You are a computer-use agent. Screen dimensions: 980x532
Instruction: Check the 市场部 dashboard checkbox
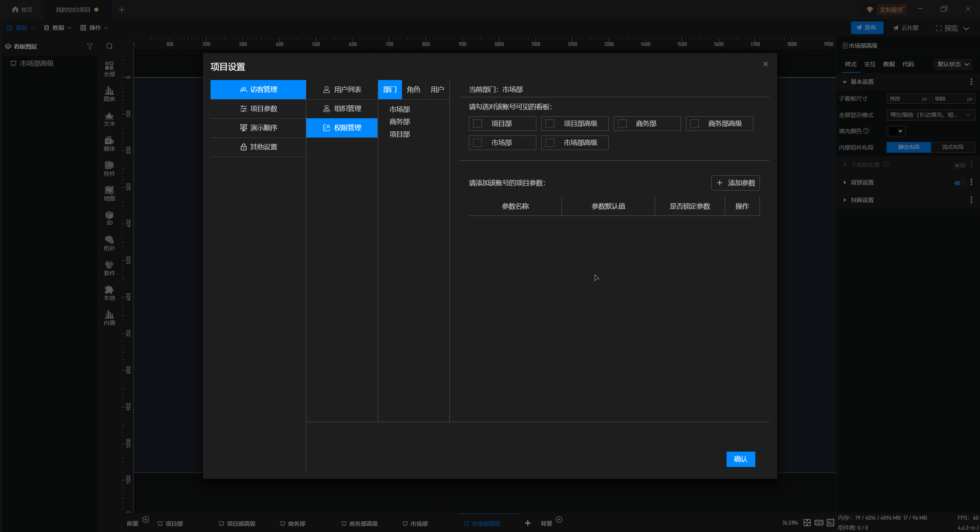478,143
